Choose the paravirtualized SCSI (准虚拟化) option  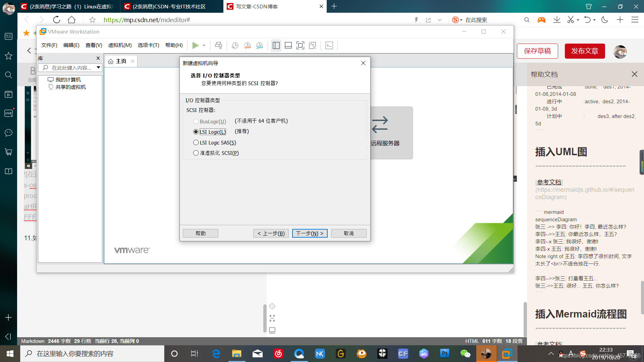[x=196, y=153]
